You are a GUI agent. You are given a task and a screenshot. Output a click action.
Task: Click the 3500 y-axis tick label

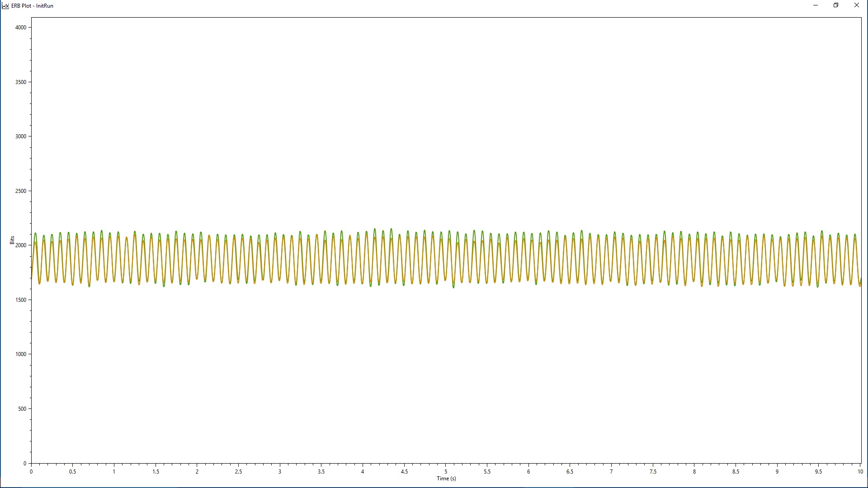pos(21,82)
